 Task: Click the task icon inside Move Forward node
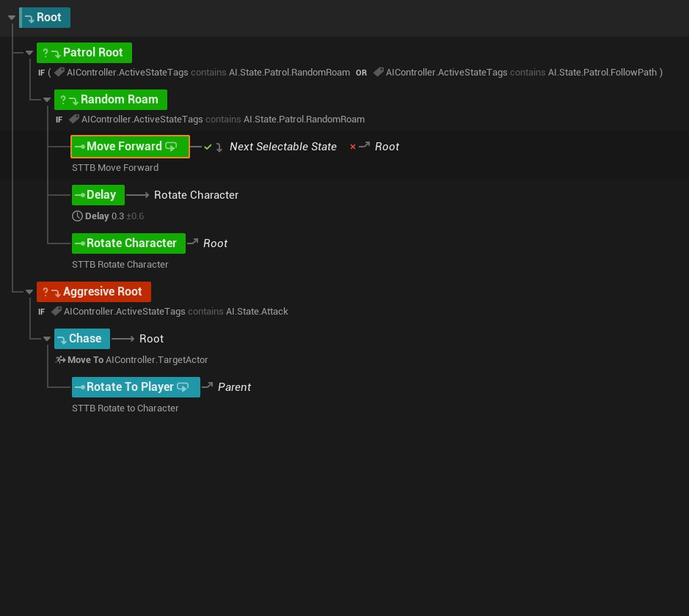coord(171,147)
